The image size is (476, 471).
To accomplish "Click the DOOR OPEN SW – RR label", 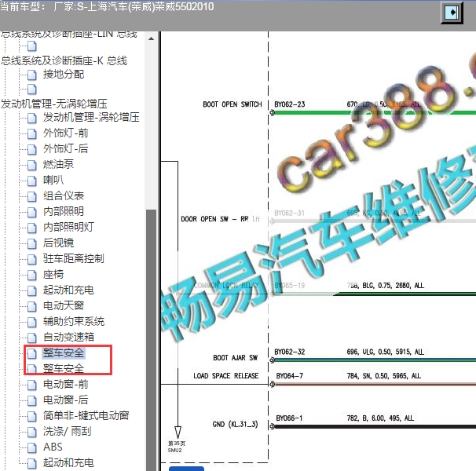I will tap(214, 219).
